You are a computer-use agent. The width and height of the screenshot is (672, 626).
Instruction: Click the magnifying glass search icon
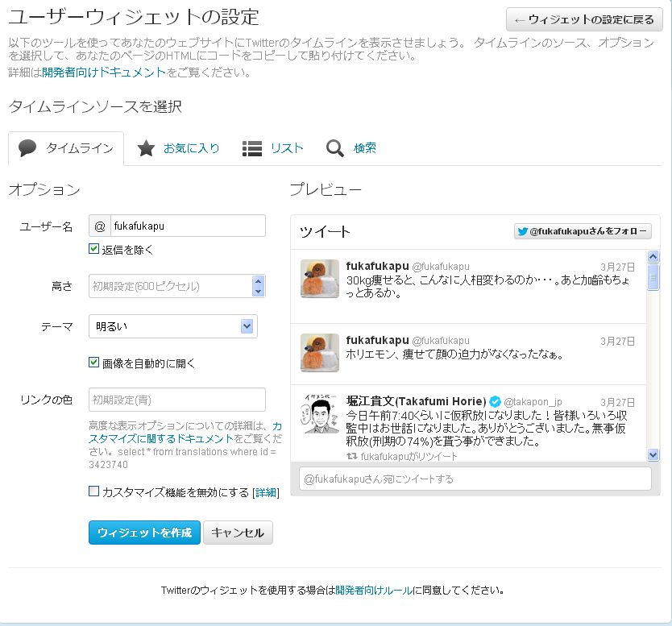pyautogui.click(x=334, y=148)
